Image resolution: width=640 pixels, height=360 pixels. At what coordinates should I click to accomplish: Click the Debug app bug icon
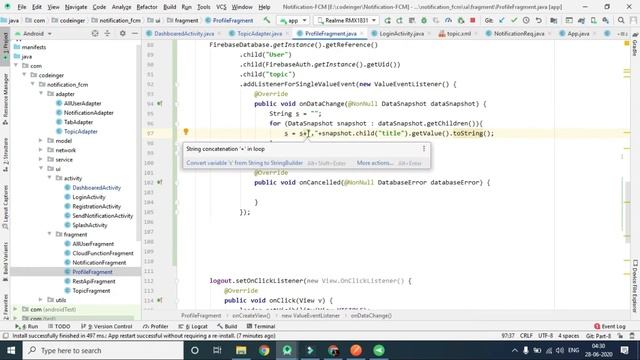[x=424, y=20]
